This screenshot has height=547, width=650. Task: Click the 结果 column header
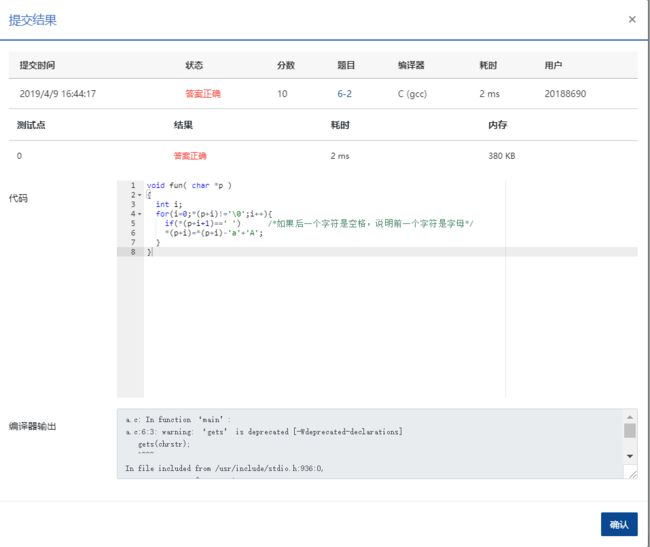click(183, 125)
